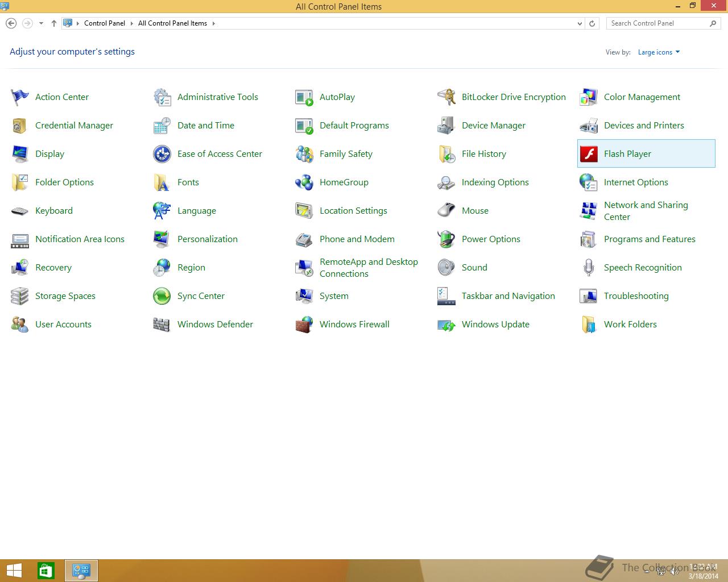The height and width of the screenshot is (582, 728).
Task: Click the Color Management icon
Action: (589, 97)
